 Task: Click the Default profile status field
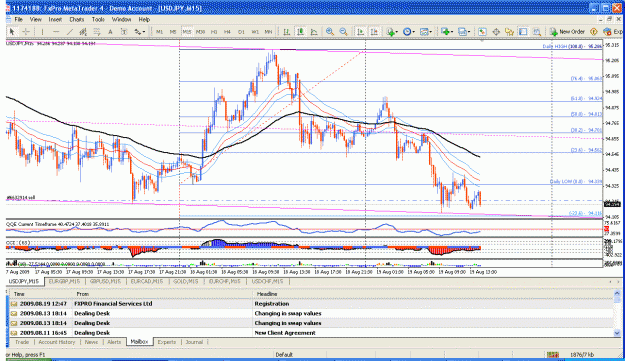point(284,354)
